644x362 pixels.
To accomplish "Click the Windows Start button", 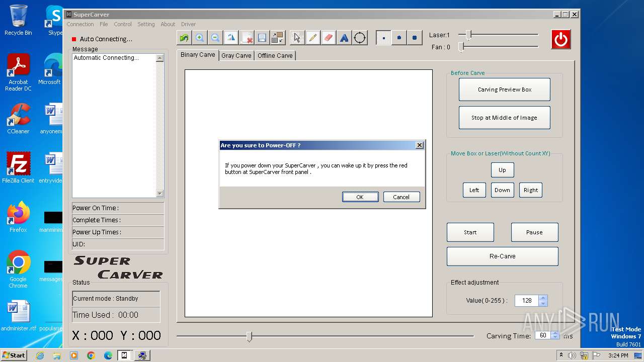I will [14, 355].
